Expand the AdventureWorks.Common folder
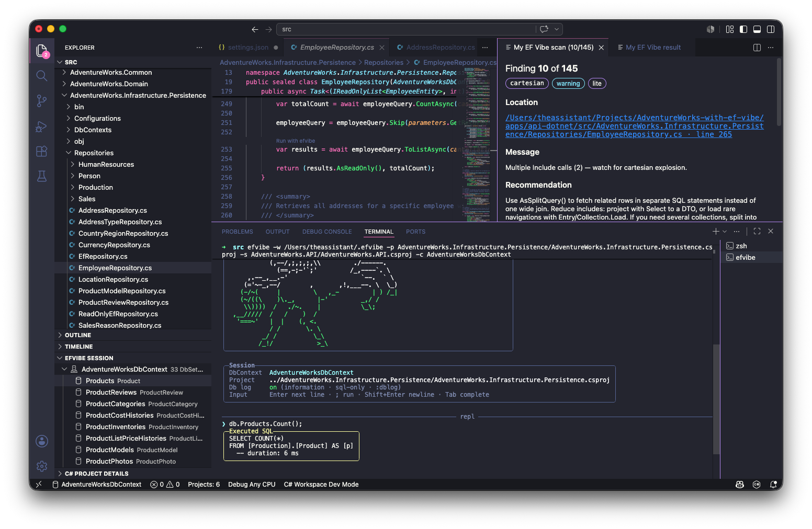The height and width of the screenshot is (529, 812). (x=64, y=72)
